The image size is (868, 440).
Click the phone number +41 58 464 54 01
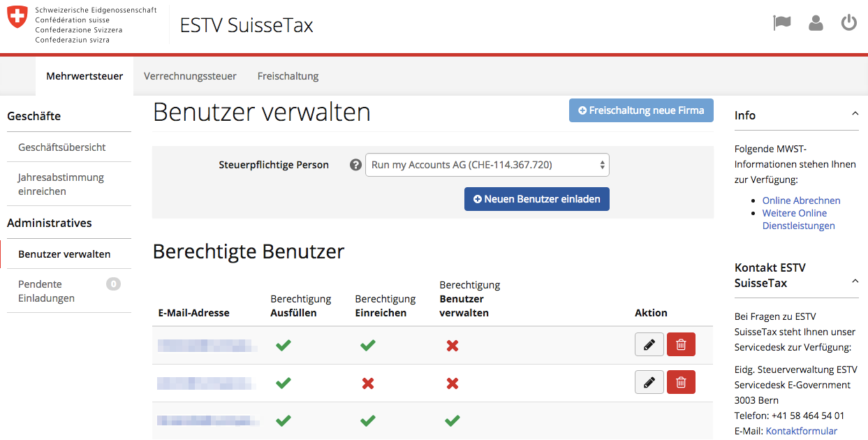pyautogui.click(x=808, y=416)
